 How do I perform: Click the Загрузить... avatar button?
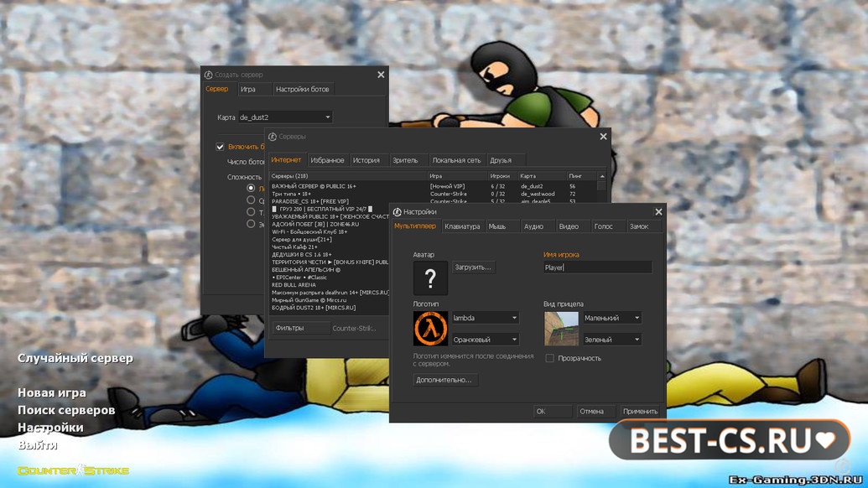(473, 267)
